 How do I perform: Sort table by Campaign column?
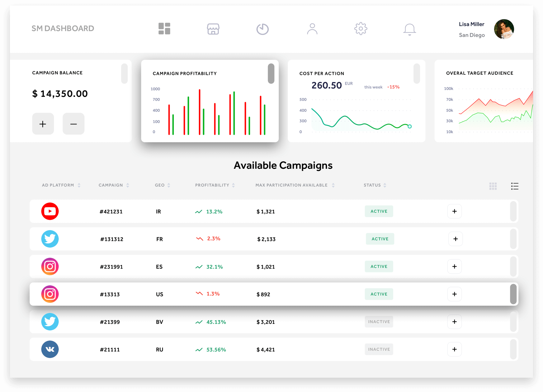pos(114,185)
